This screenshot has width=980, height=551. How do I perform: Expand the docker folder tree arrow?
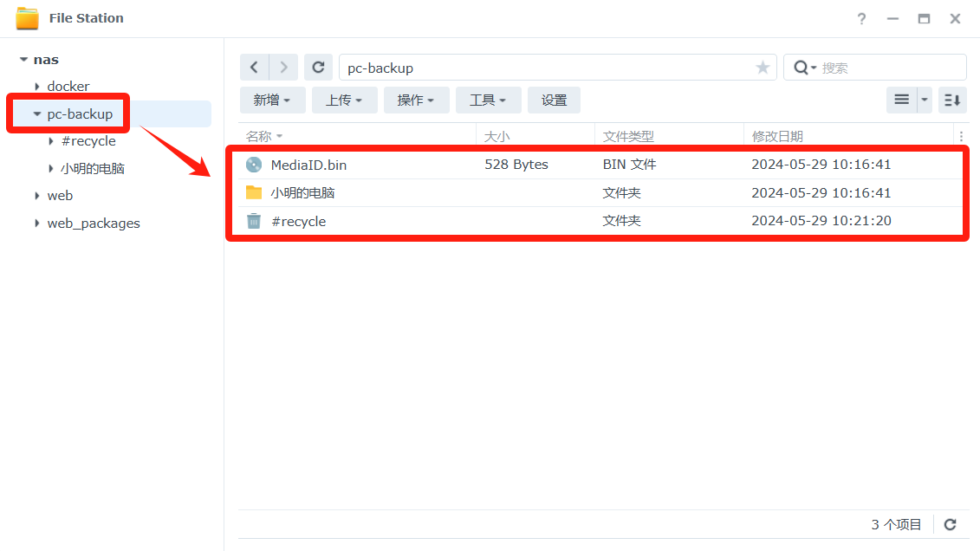point(37,87)
